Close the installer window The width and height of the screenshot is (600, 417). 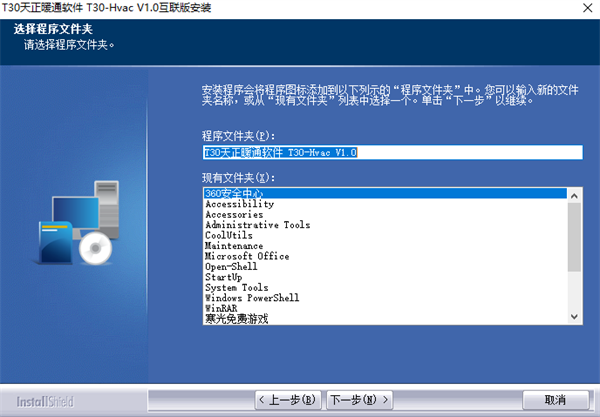(588, 8)
